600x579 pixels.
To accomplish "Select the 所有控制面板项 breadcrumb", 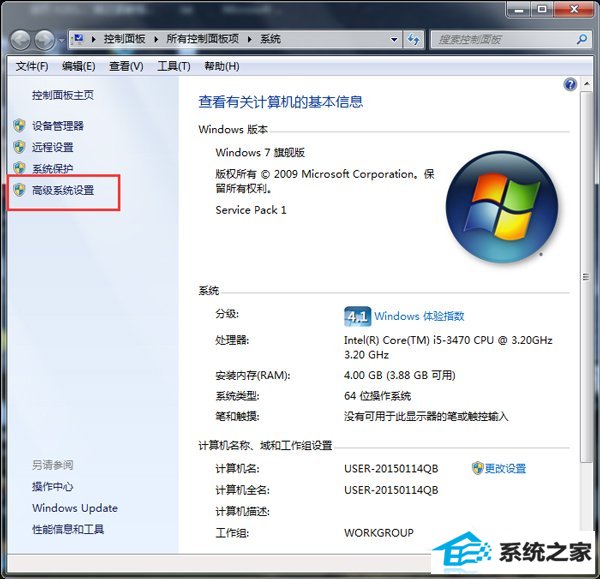I will click(x=202, y=39).
